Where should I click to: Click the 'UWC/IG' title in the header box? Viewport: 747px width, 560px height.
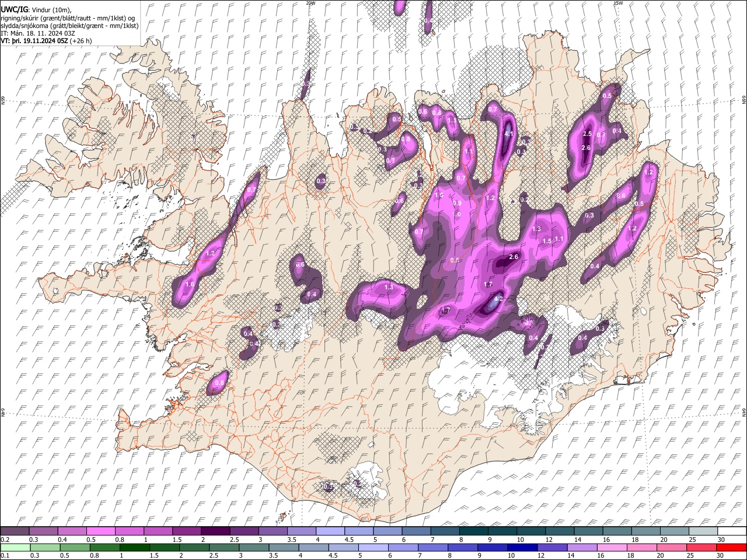pyautogui.click(x=13, y=10)
